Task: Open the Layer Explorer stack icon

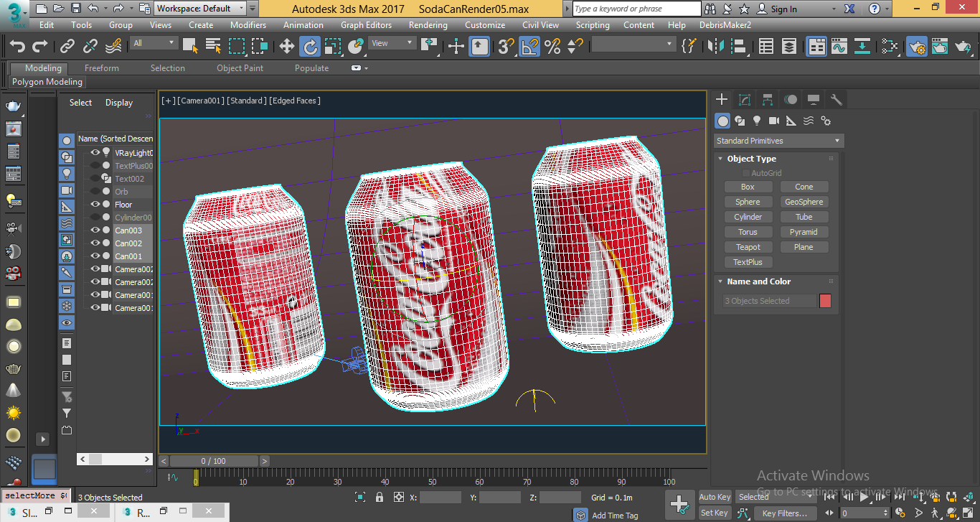Action: pos(789,47)
